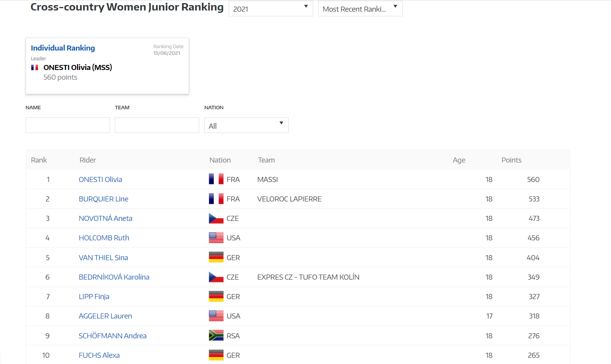View FUCHS Alexa rider page
The width and height of the screenshot is (611, 364).
point(99,355)
